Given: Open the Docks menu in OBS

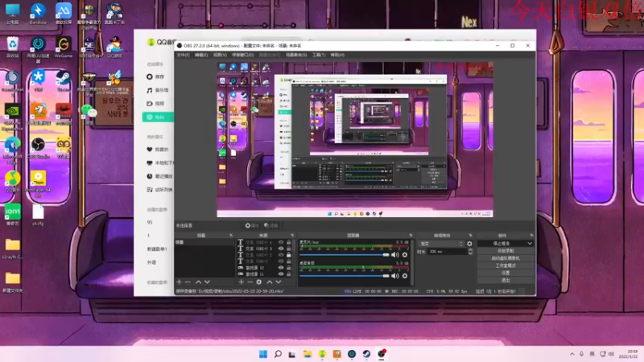Looking at the screenshot, I should (x=243, y=55).
